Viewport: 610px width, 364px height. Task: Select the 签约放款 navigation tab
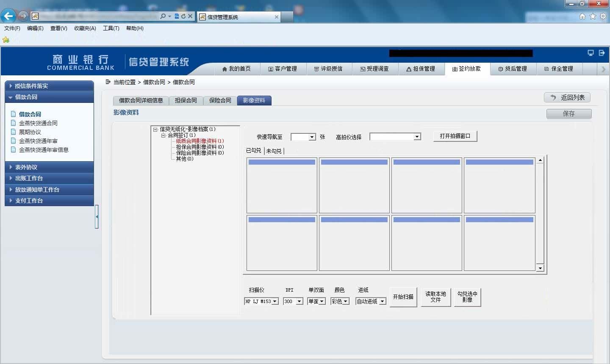click(467, 69)
